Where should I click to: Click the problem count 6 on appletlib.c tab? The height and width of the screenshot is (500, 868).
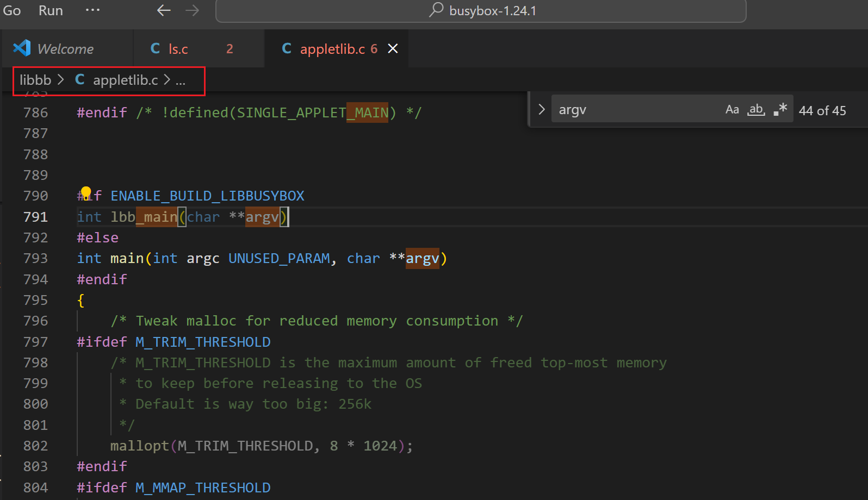click(374, 49)
